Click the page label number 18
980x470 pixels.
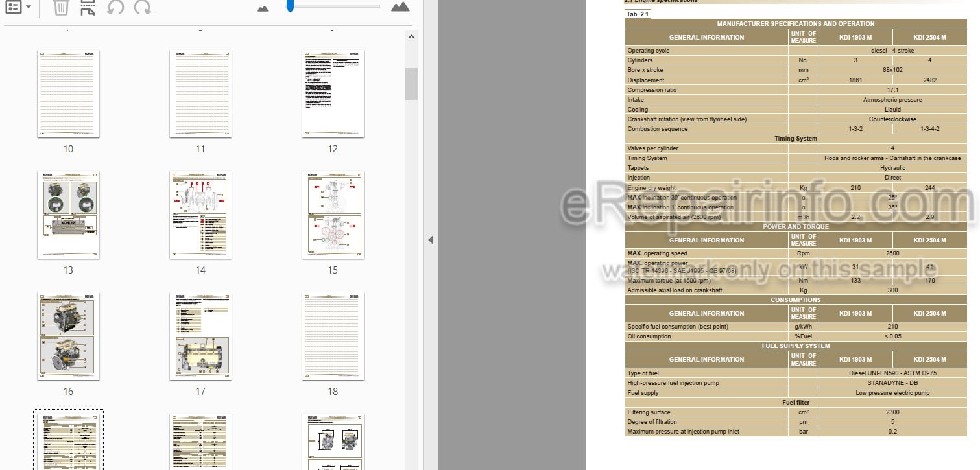[x=333, y=392]
